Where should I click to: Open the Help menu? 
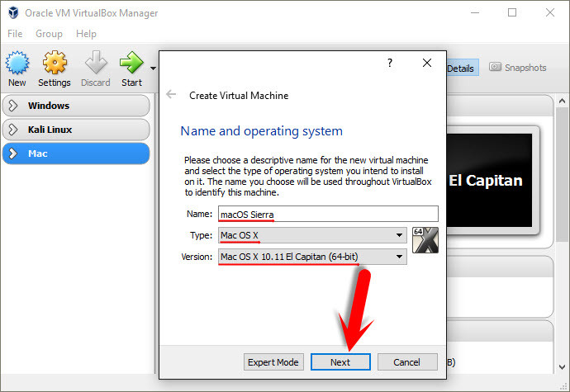[86, 34]
